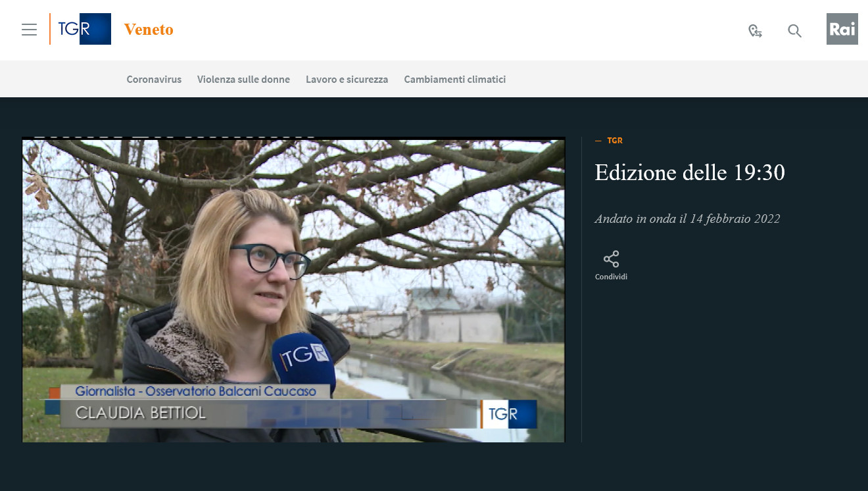Open the region switcher location icon
Image resolution: width=868 pixels, height=491 pixels.
755,30
